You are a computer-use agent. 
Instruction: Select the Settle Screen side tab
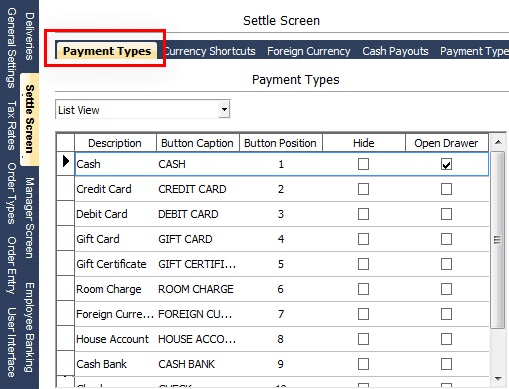29,119
